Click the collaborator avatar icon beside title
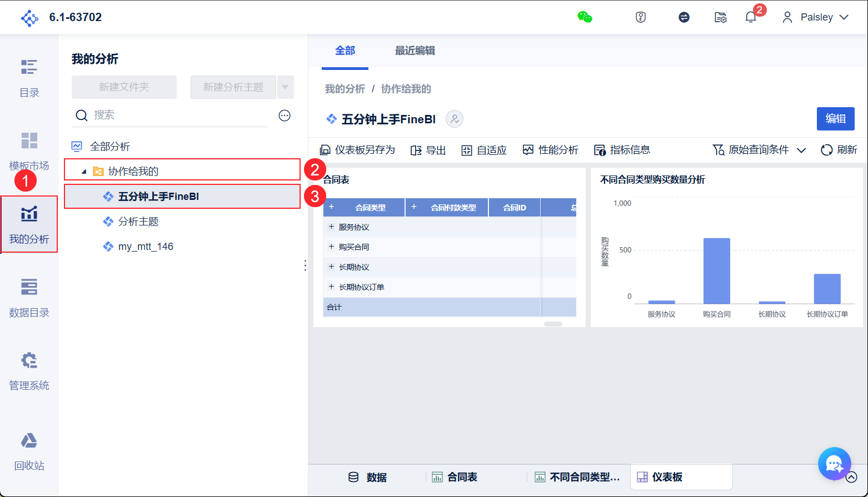The height and width of the screenshot is (497, 868). [455, 119]
